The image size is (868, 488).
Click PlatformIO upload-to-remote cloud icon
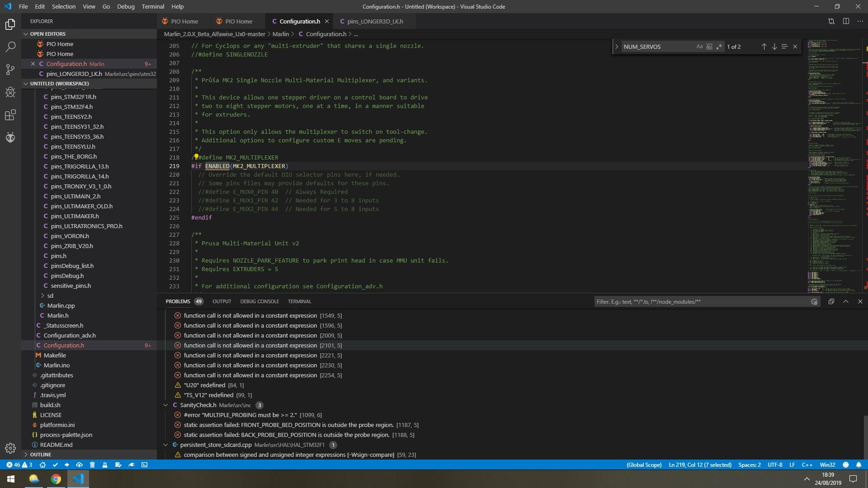coord(80,465)
